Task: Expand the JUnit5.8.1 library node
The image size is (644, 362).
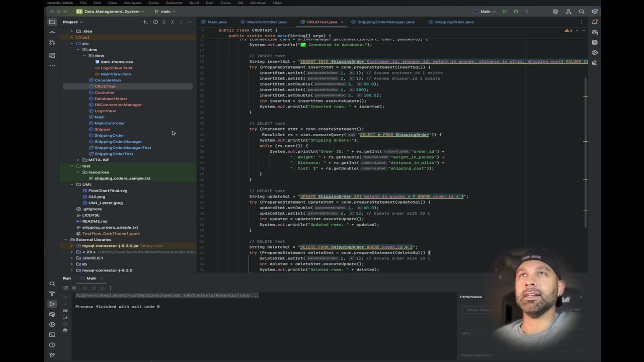Action: coord(71,258)
